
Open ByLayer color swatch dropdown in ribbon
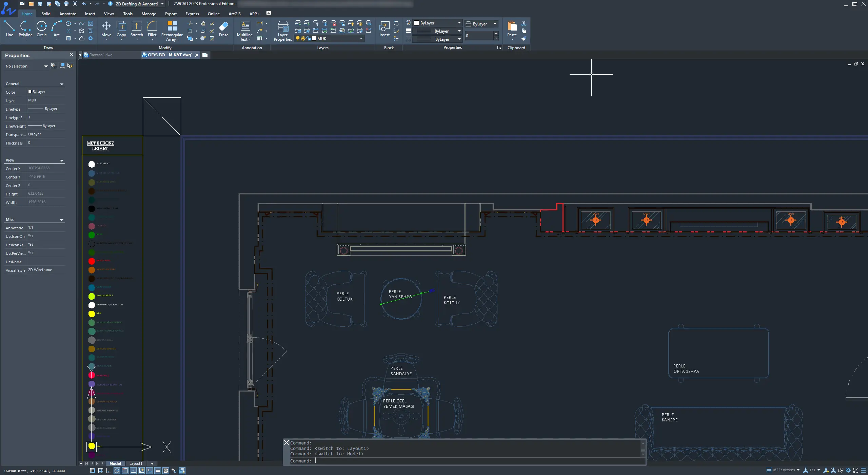pos(459,23)
